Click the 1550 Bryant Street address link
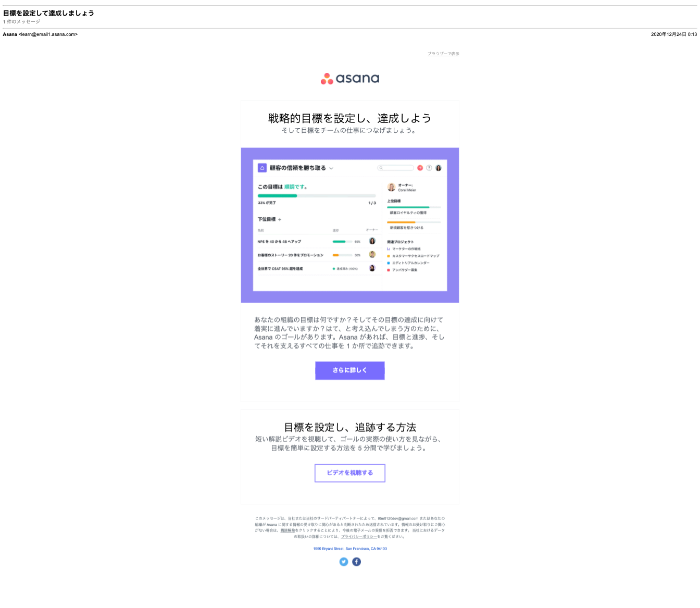Image resolution: width=700 pixels, height=608 pixels. [350, 549]
